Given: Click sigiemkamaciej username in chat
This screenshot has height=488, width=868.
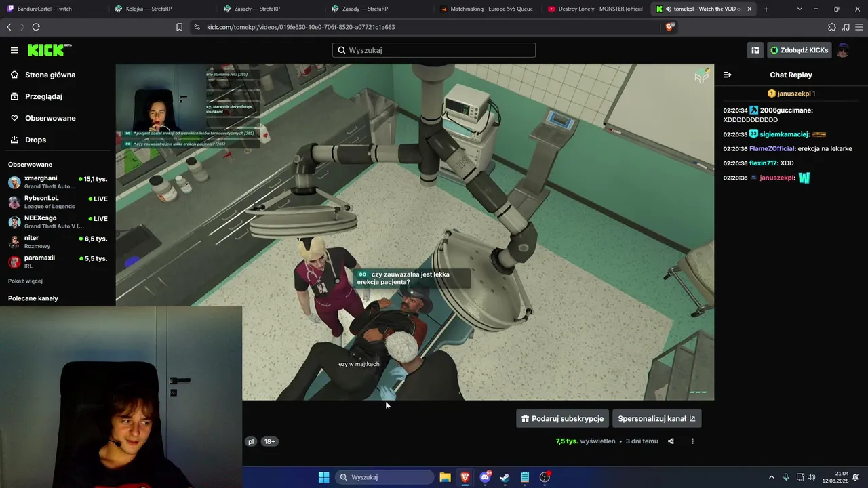Looking at the screenshot, I should 785,134.
